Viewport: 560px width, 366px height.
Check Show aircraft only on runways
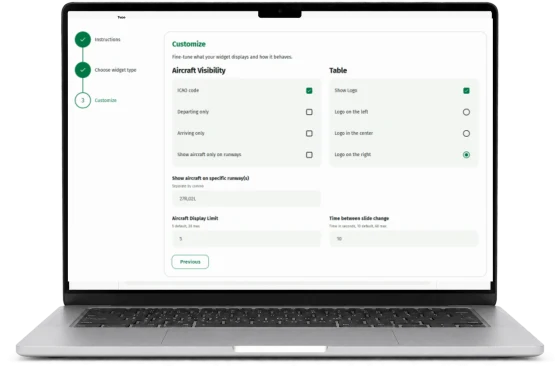click(x=309, y=155)
